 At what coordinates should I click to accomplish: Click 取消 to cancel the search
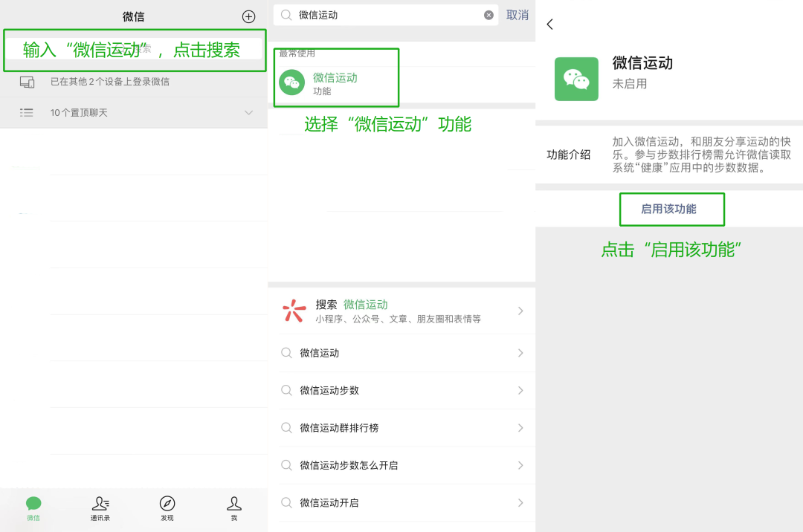click(517, 16)
